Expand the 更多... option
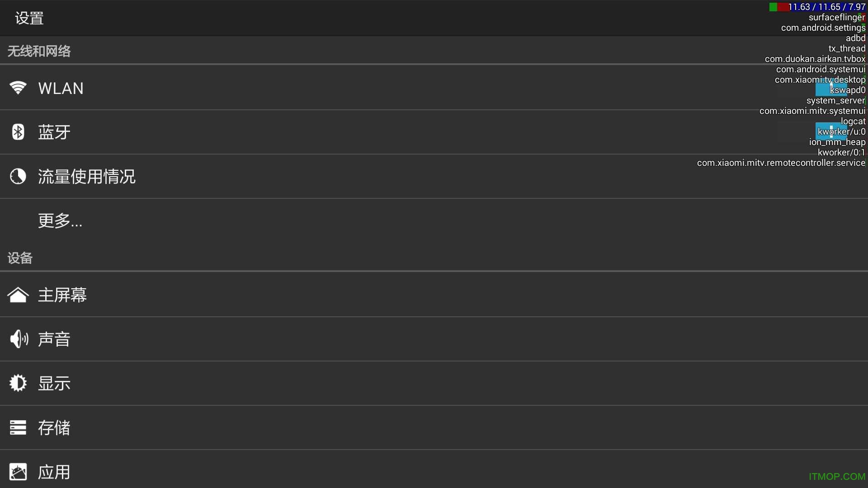 pos(60,221)
